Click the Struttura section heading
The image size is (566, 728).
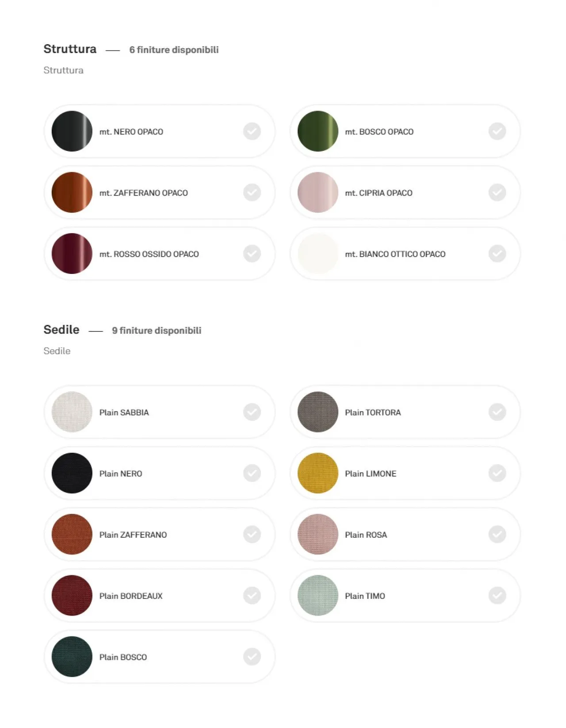(x=70, y=49)
